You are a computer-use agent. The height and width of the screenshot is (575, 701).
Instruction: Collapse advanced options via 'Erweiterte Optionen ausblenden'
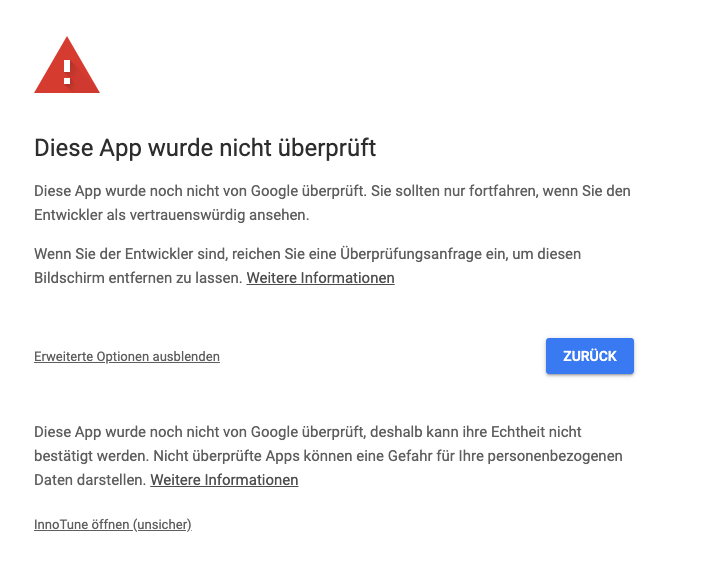127,357
